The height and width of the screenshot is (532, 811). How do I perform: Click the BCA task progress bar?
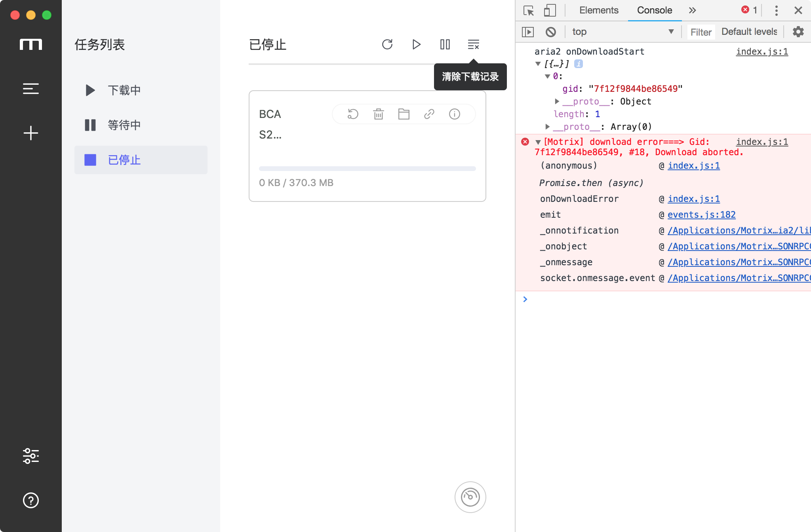click(x=367, y=168)
